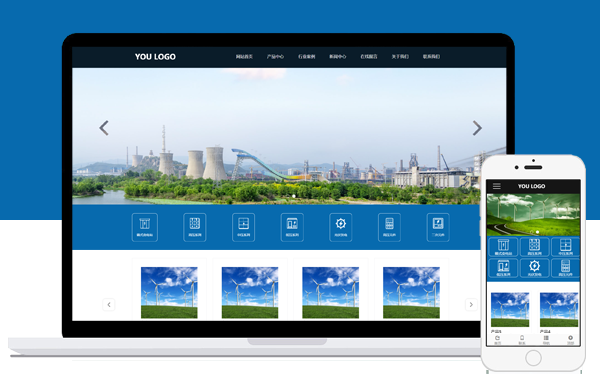The image size is (600, 385).
Task: Tap the refresh-style icon in the phone bottom bar
Action: click(x=497, y=339)
